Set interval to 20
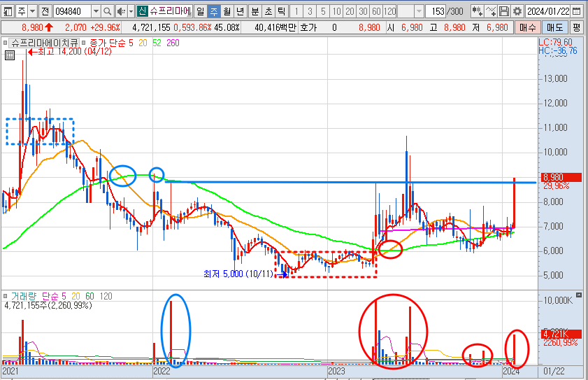The width and height of the screenshot is (588, 380). coord(350,12)
